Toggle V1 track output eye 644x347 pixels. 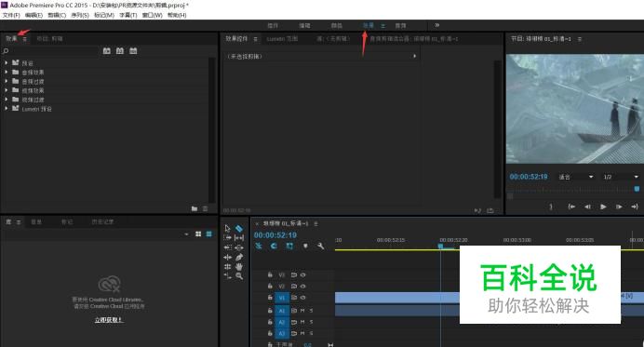(x=303, y=298)
